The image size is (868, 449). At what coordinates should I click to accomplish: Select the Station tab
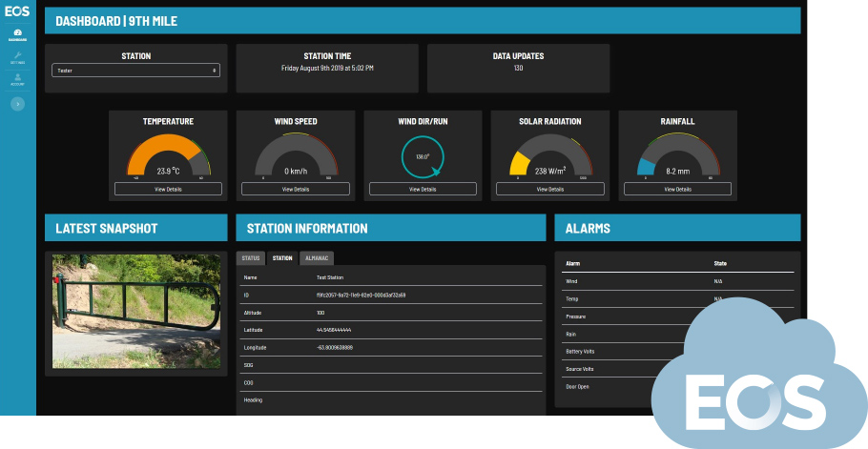pos(282,258)
